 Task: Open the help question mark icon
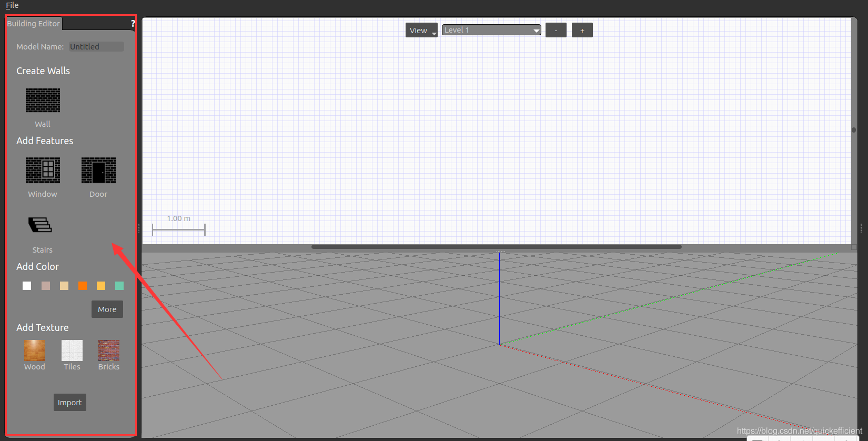pyautogui.click(x=133, y=23)
